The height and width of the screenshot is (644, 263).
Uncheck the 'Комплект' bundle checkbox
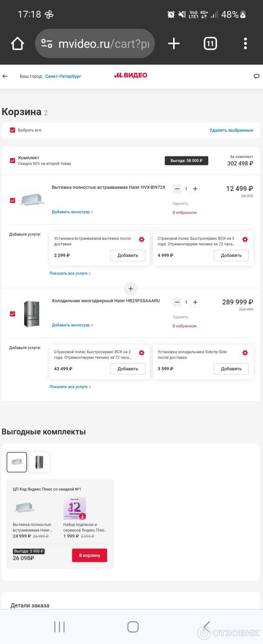click(13, 160)
